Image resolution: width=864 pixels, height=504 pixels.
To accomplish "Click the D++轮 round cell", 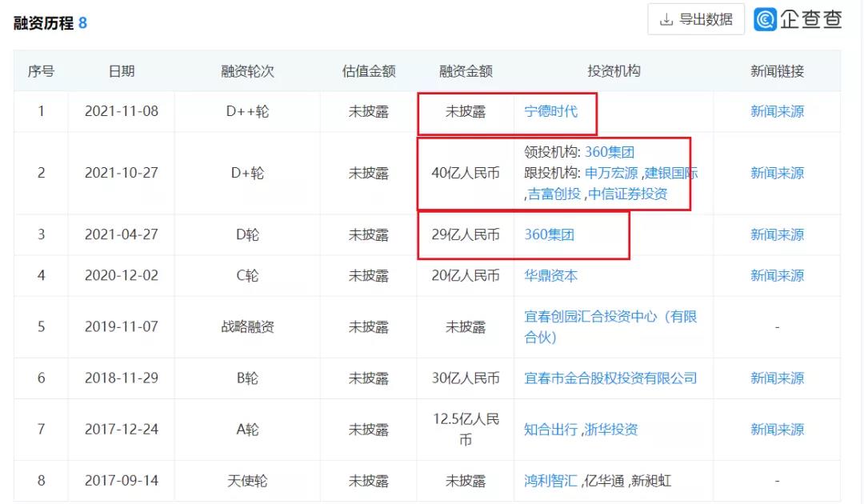I will click(247, 111).
